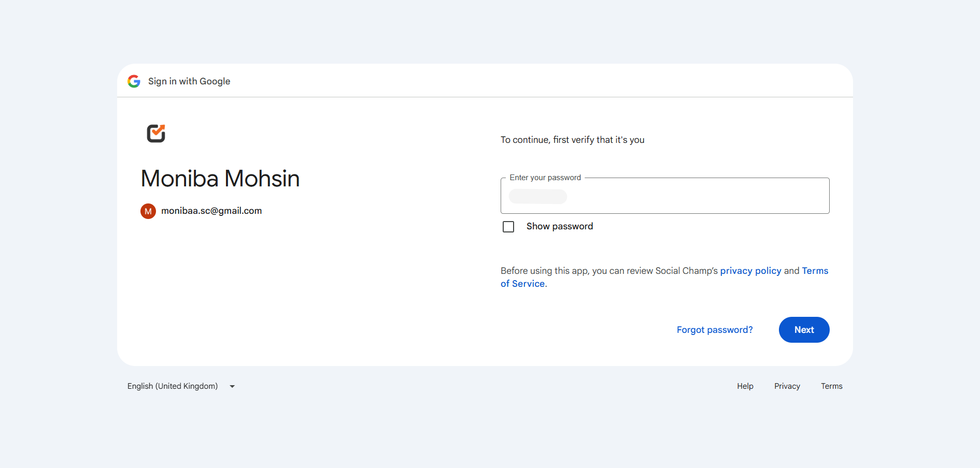Click the Privacy footer link

point(787,386)
